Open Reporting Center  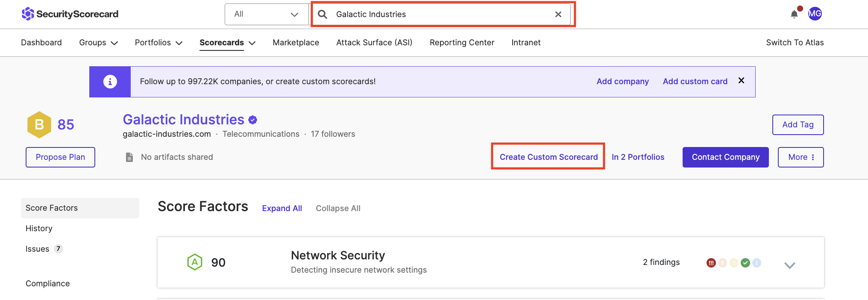[462, 42]
